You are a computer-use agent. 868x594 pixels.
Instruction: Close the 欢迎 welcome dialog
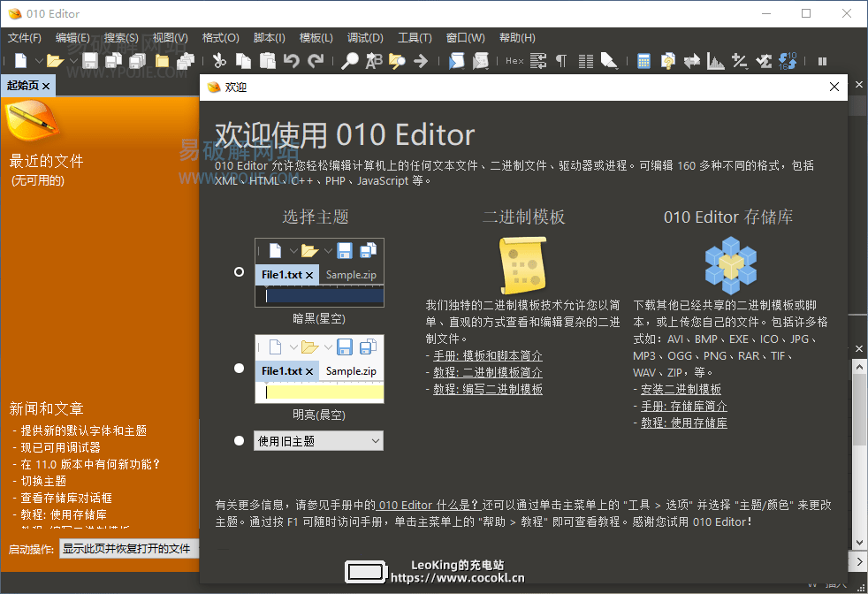(834, 87)
